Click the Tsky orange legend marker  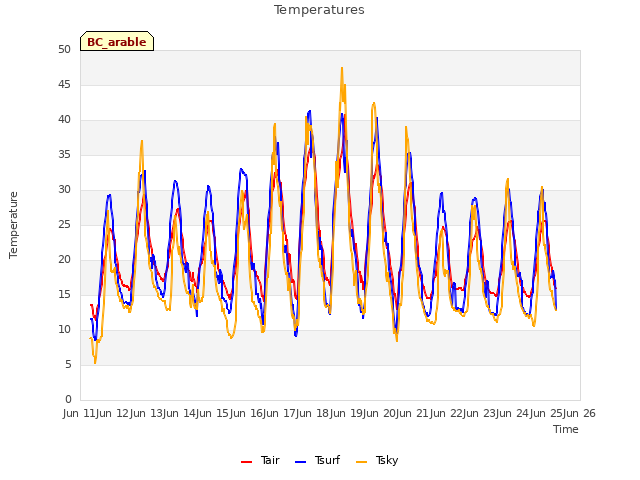[361, 462]
